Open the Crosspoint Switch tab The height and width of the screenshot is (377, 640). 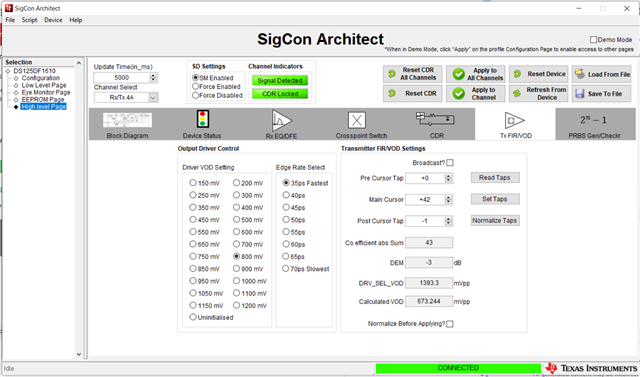click(x=361, y=124)
